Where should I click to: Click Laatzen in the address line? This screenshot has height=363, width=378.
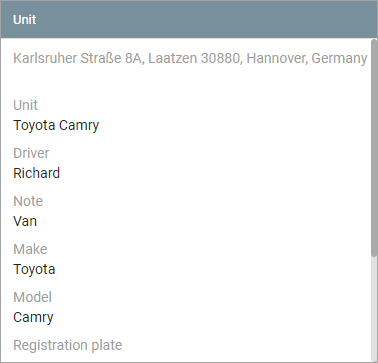click(172, 58)
